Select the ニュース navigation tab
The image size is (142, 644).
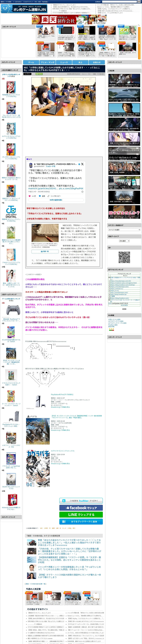tap(64, 62)
